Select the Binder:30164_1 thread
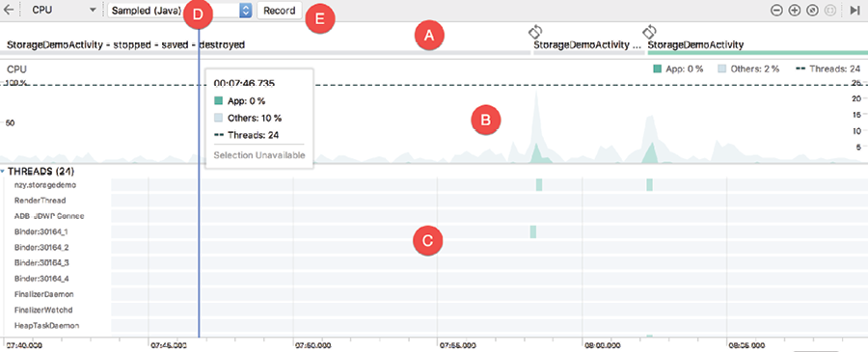868x352 pixels. point(434,231)
